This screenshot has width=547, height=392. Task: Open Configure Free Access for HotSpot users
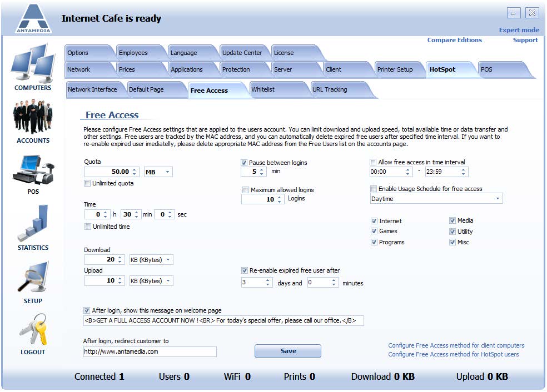454,354
